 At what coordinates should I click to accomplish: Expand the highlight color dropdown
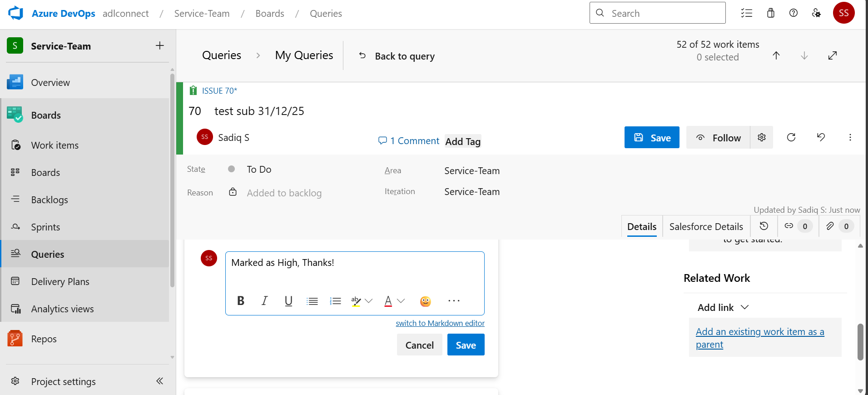tap(369, 301)
